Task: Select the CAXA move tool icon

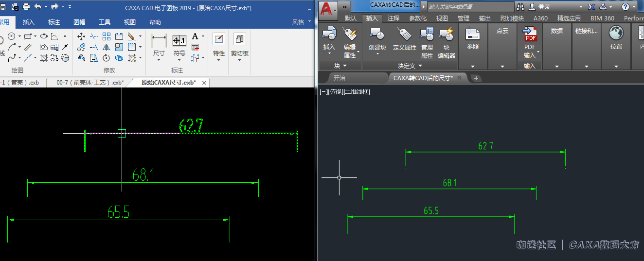Action: click(81, 36)
